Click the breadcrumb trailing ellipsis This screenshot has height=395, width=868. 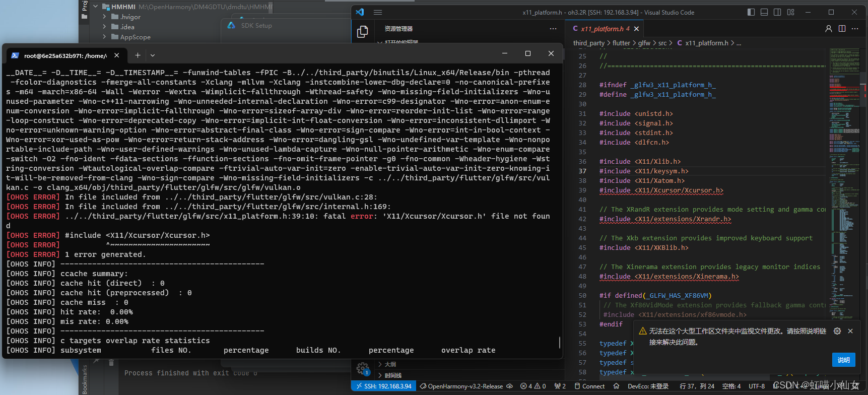pyautogui.click(x=739, y=43)
